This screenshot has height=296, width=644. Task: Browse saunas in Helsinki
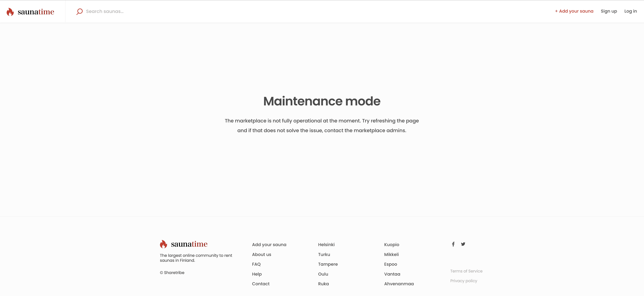(x=326, y=245)
